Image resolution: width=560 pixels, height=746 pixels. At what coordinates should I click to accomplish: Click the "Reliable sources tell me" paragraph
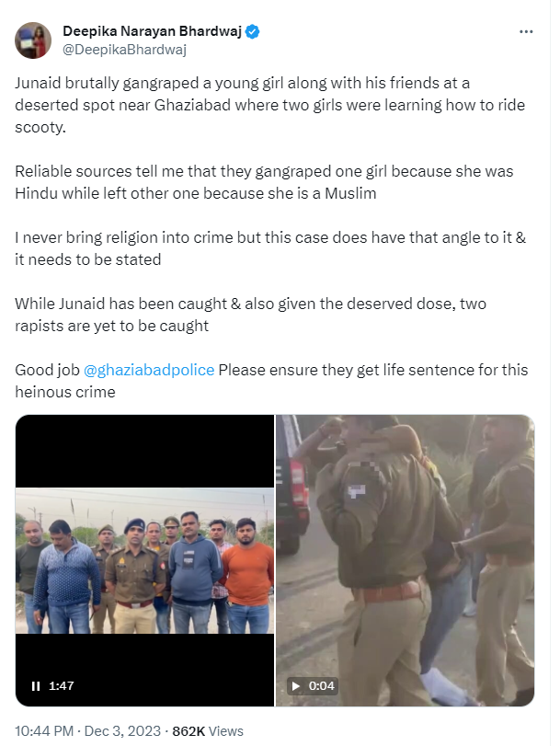264,182
